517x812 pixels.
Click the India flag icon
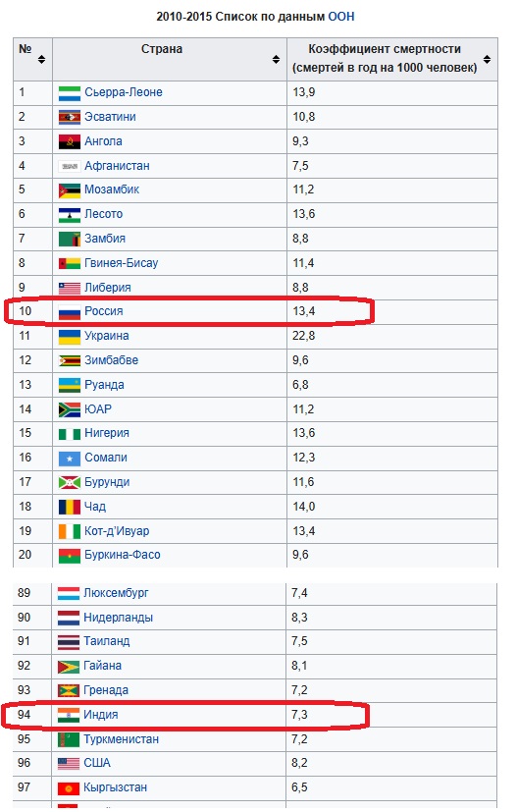point(69,715)
